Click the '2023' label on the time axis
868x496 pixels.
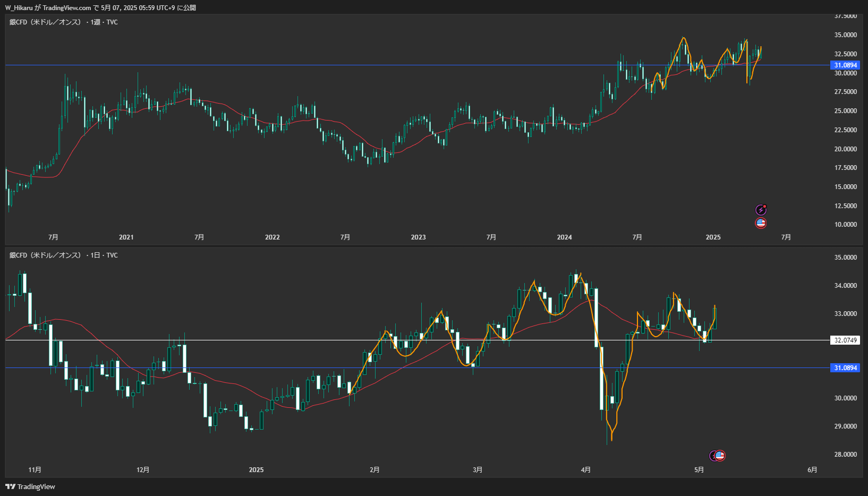(419, 237)
